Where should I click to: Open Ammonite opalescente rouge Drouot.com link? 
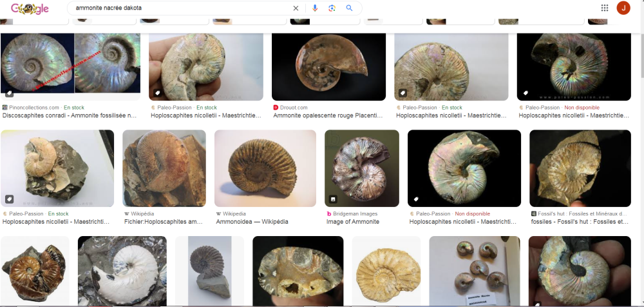point(328,116)
